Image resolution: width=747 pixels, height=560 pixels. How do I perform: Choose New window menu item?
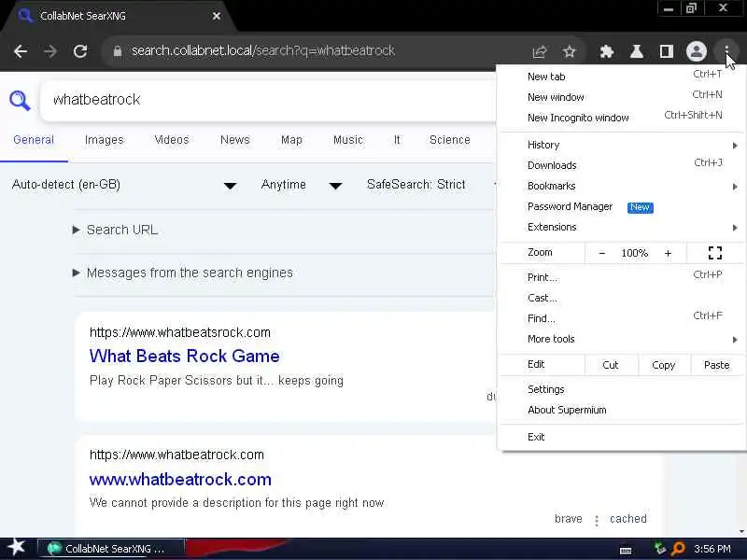621,97
